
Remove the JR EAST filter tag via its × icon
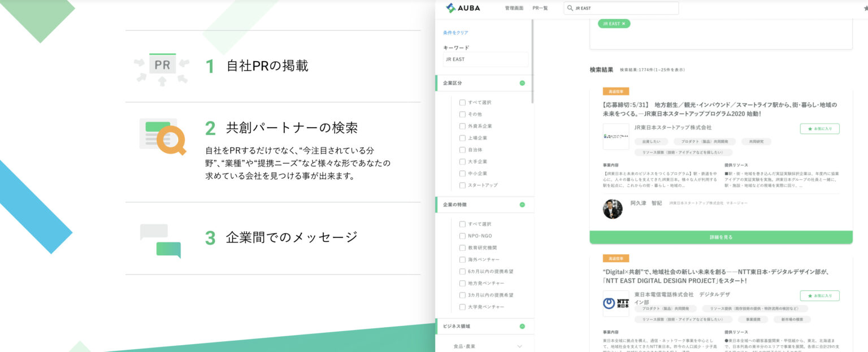pos(623,23)
